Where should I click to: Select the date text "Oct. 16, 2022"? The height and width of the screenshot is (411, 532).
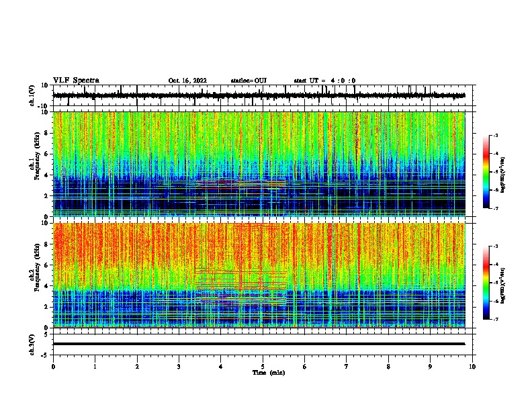187,81
